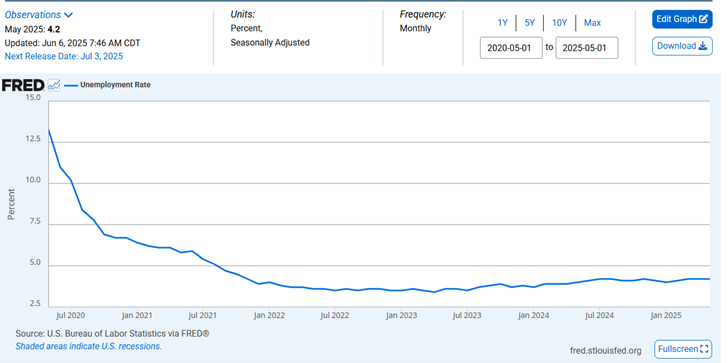The height and width of the screenshot is (363, 728).
Task: Click the Updated: Jun 6, 2025 text
Action: 72,43
